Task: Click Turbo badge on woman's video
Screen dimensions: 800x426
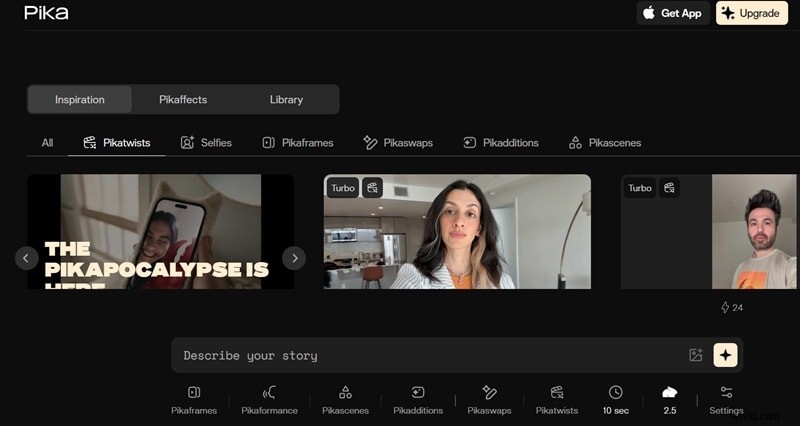Action: pyautogui.click(x=343, y=188)
